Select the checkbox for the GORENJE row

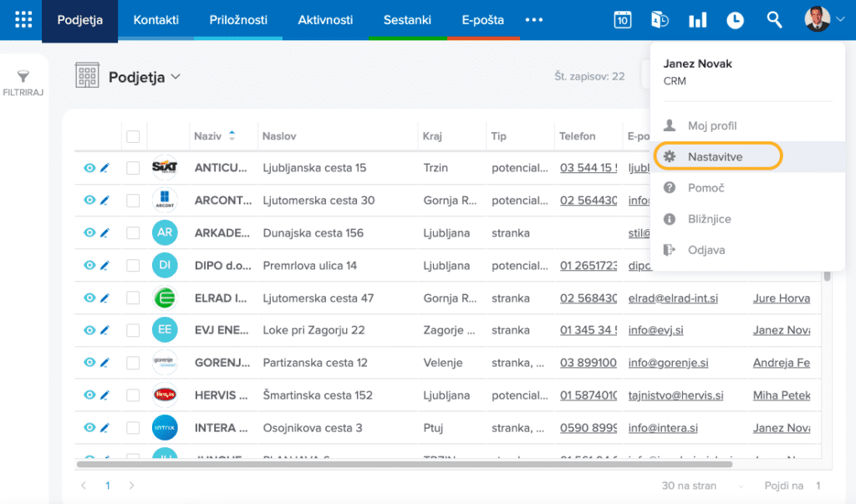point(133,363)
